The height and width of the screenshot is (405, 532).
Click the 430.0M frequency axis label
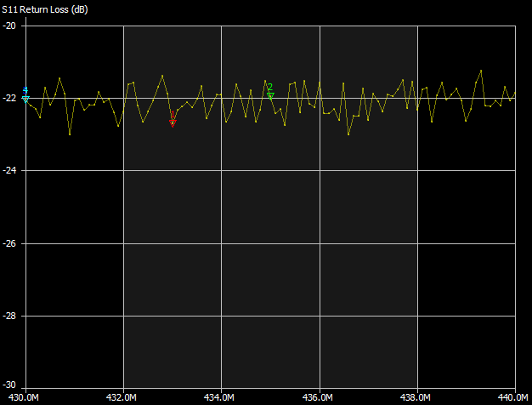[x=24, y=397]
